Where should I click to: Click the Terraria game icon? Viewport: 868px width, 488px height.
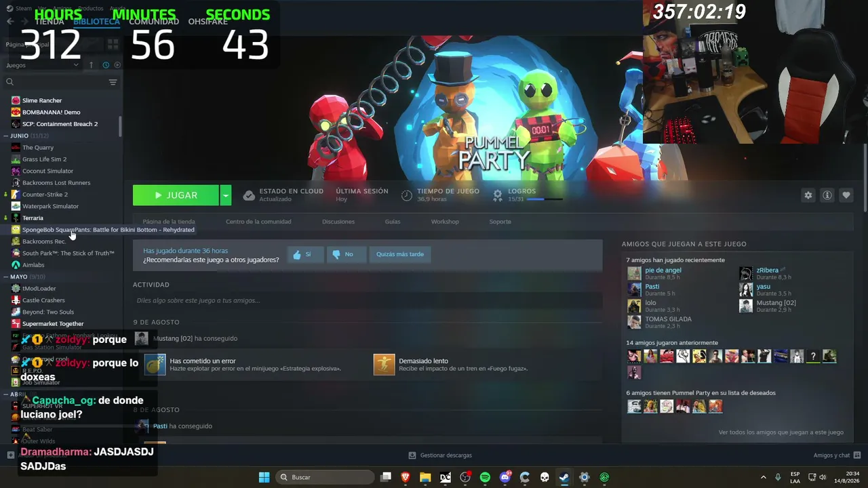coord(16,218)
